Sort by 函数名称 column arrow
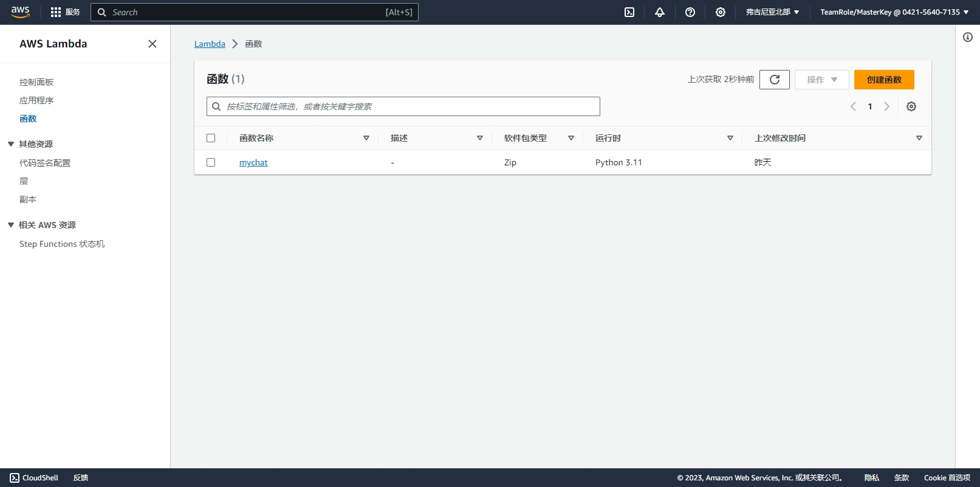 366,138
